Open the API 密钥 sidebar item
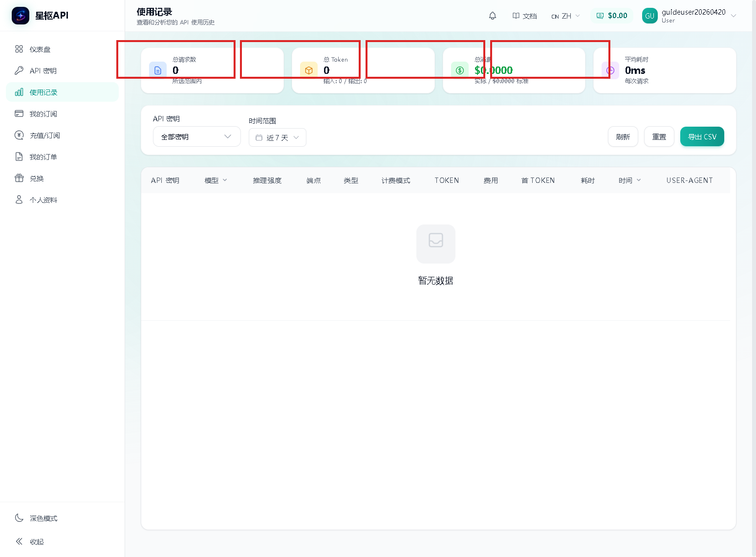This screenshot has width=756, height=557. click(43, 71)
